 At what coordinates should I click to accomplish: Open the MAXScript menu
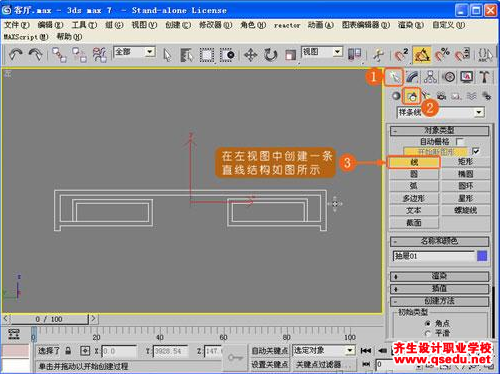(26, 37)
